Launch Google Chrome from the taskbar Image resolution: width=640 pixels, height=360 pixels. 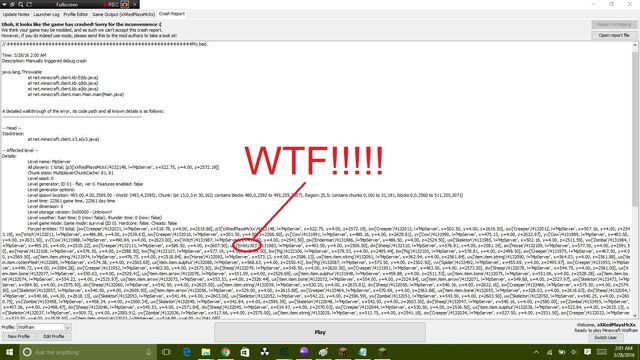[x=225, y=352]
